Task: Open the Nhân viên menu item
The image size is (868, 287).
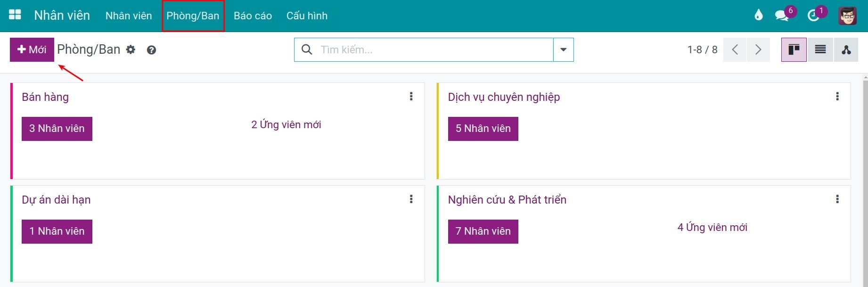Action: coord(129,16)
